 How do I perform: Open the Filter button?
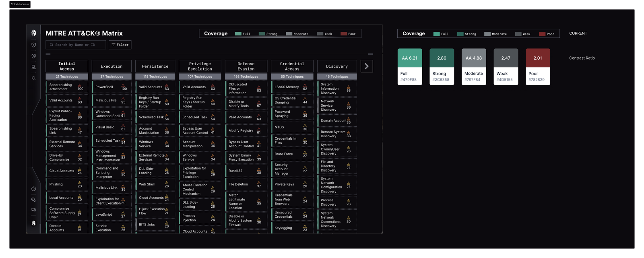tap(120, 45)
